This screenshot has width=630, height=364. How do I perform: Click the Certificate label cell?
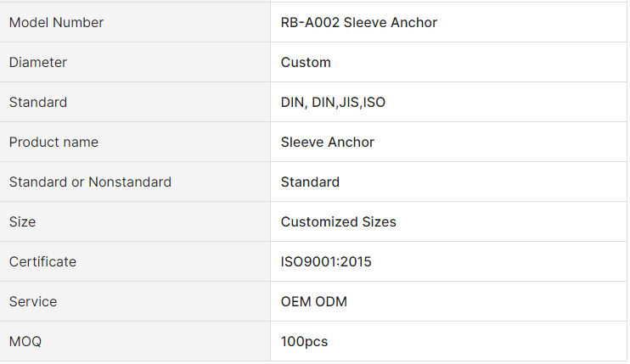pos(42,262)
